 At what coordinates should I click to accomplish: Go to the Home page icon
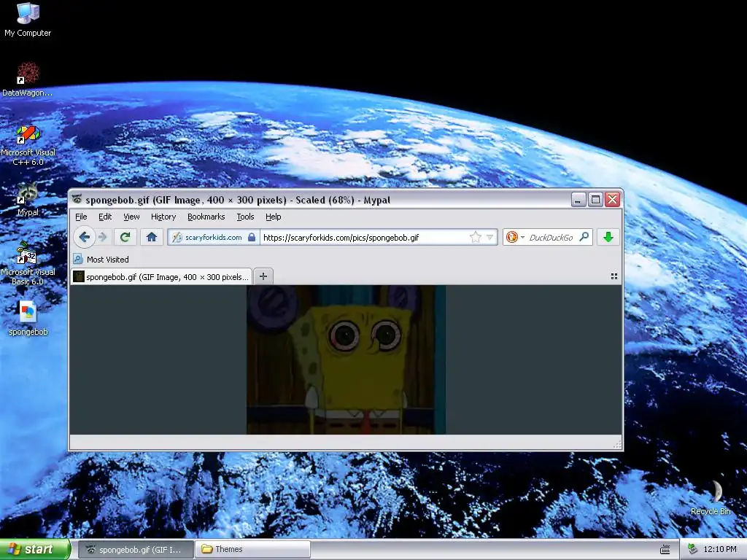152,237
